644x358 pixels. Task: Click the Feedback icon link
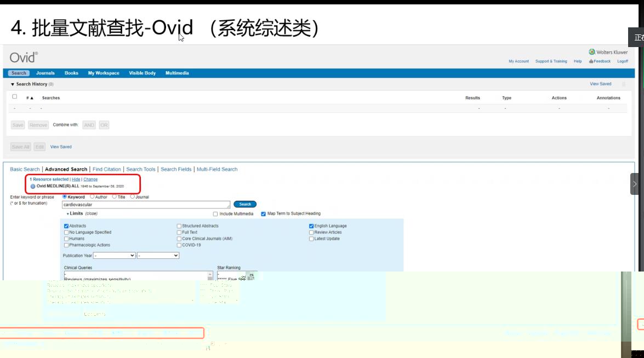tap(600, 61)
